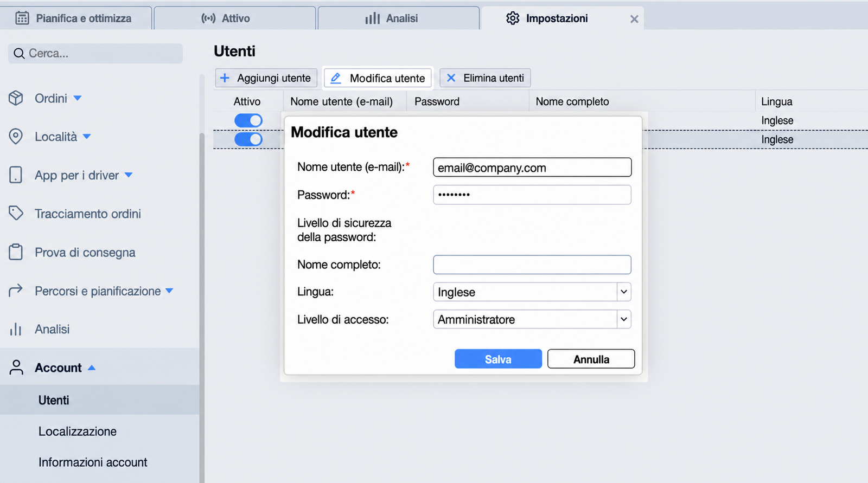868x483 pixels.
Task: Click the magnifier icon in search box
Action: [19, 53]
